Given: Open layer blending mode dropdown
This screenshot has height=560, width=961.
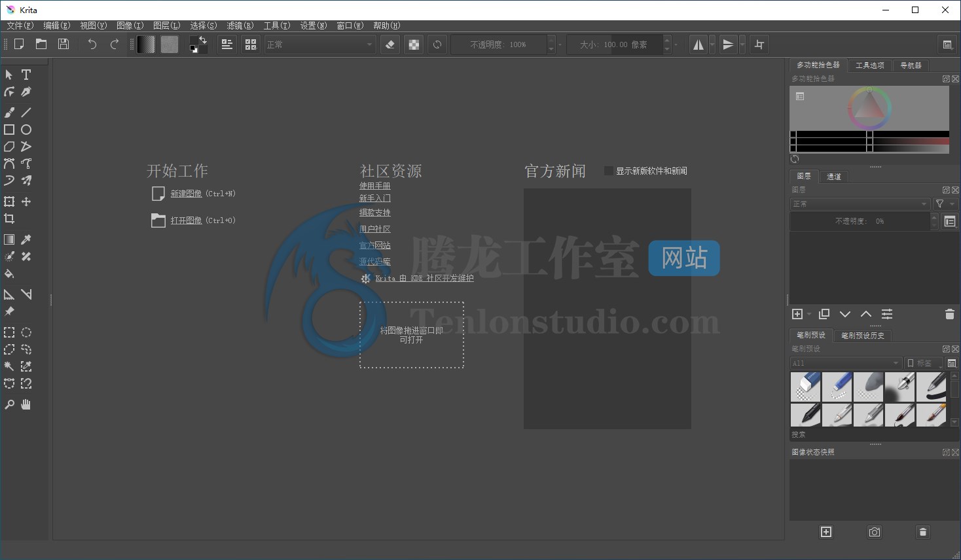Looking at the screenshot, I should [x=860, y=204].
